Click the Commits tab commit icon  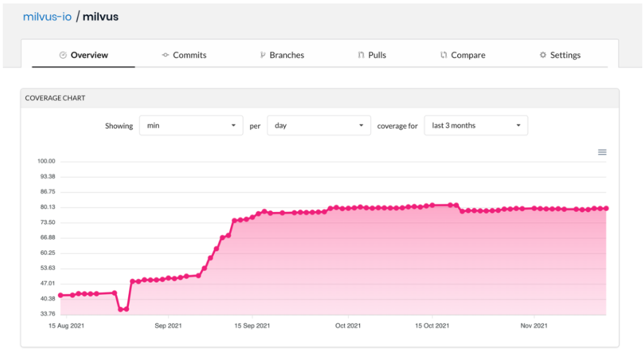pyautogui.click(x=165, y=55)
